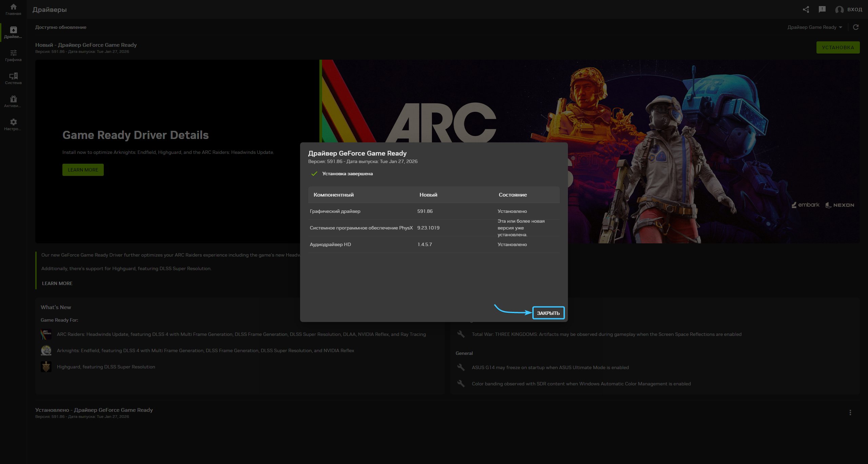Expand the Драйвер Game Ready dropdown

(815, 27)
